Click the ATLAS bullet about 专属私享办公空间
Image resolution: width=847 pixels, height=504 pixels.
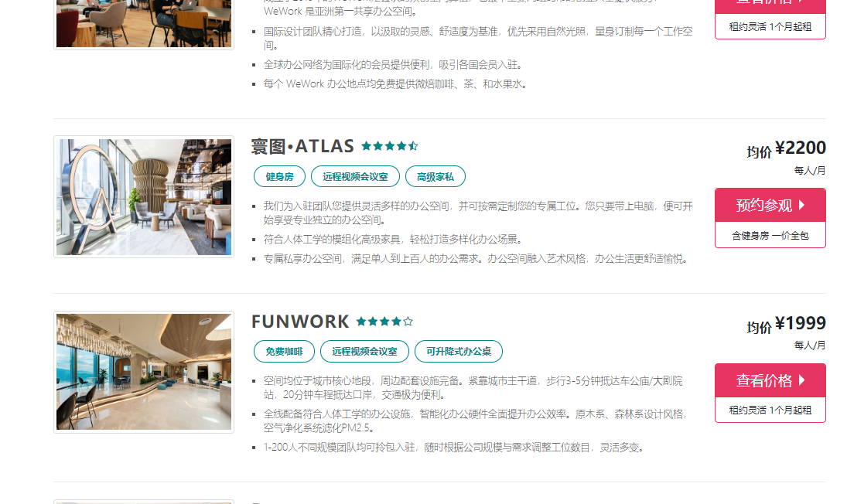click(476, 258)
